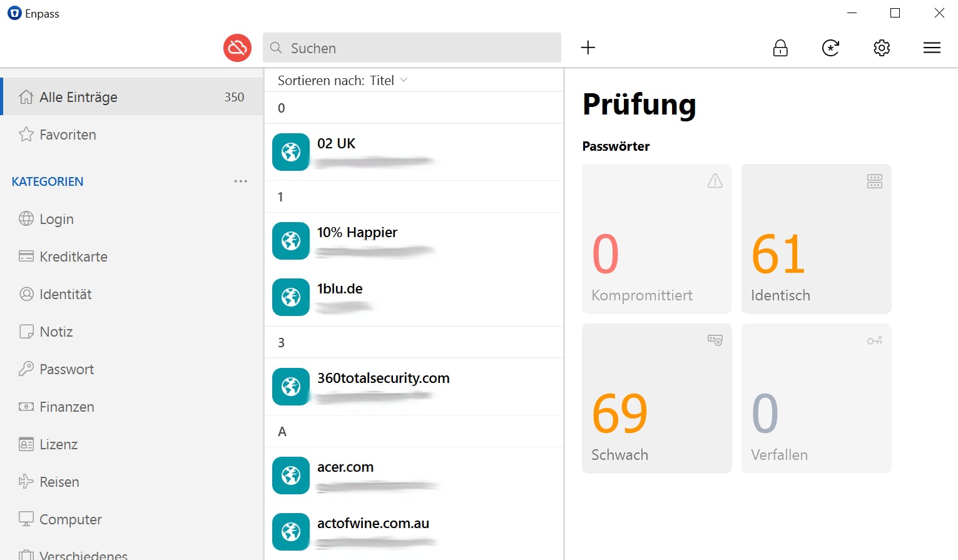Click the red cloud sync-disabled icon
This screenshot has width=958, height=560.
(237, 48)
